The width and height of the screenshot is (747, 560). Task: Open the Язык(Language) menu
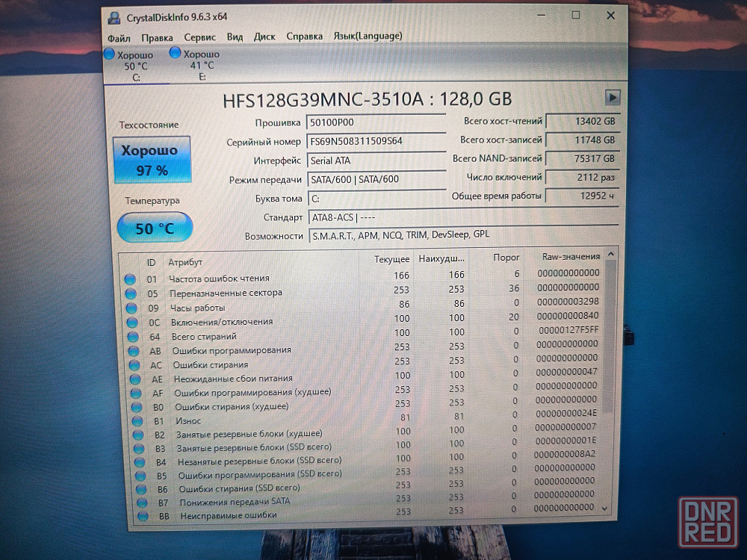pyautogui.click(x=368, y=36)
